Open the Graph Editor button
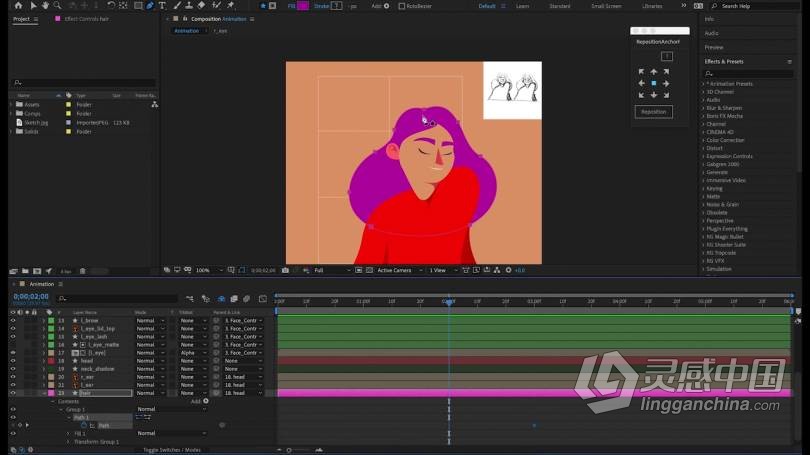Screen dimensions: 810x455 click(x=262, y=299)
